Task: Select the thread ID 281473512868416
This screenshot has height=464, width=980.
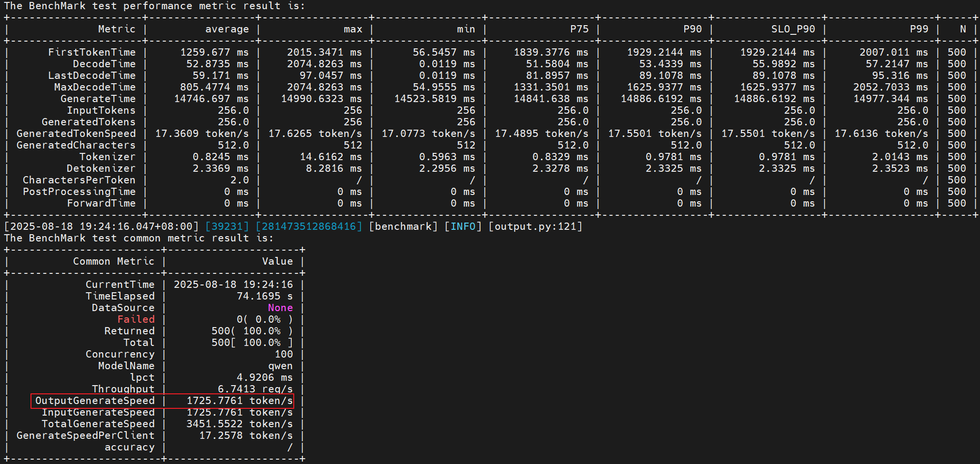Action: tap(309, 226)
